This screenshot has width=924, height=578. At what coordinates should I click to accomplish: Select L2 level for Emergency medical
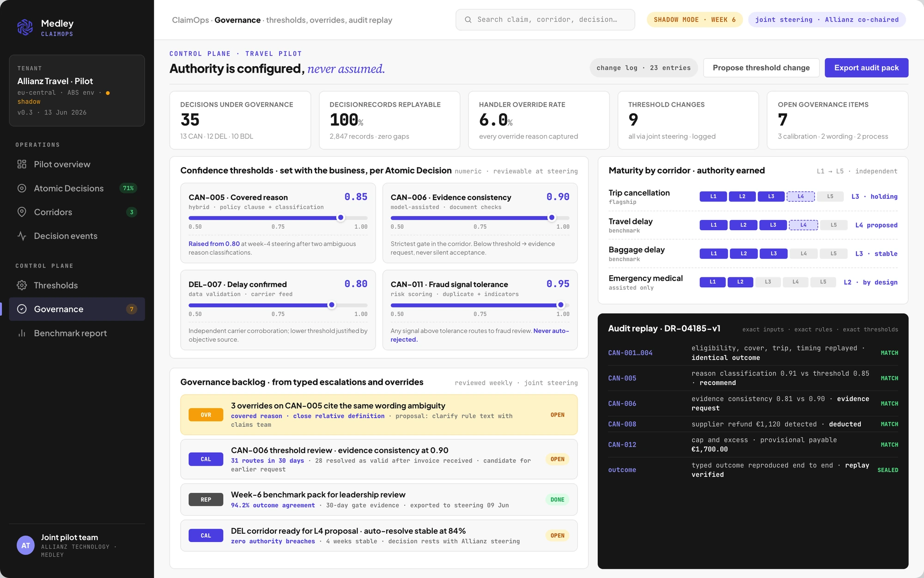[x=740, y=282]
